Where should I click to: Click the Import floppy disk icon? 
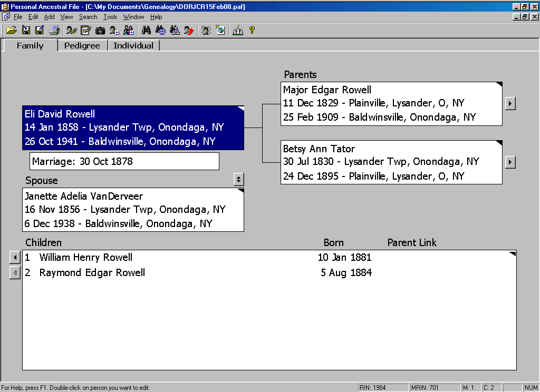26,30
